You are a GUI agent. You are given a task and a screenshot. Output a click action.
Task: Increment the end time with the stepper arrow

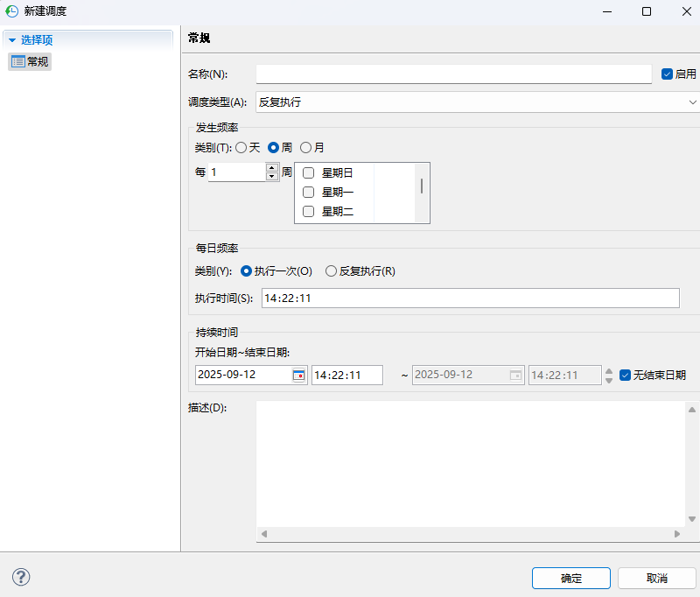click(x=608, y=371)
